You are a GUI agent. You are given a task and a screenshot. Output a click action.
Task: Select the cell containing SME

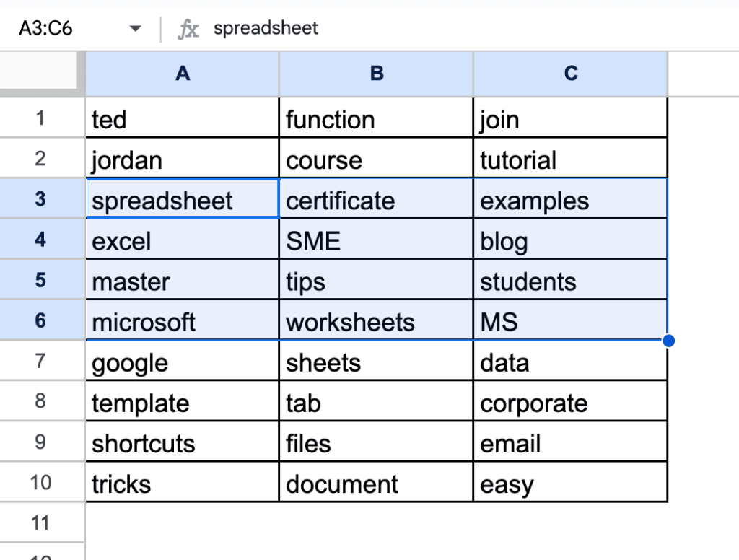coord(375,240)
